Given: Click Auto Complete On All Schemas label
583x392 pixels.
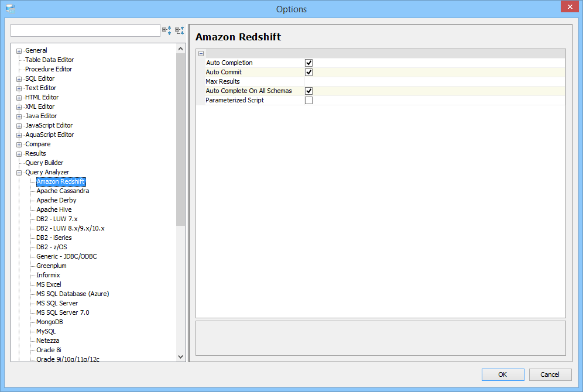Looking at the screenshot, I should click(249, 91).
